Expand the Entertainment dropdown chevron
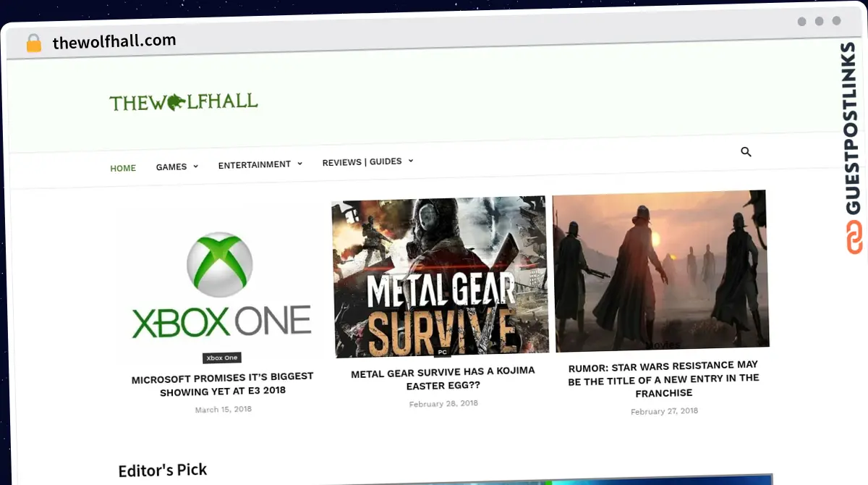The height and width of the screenshot is (485, 868). click(299, 164)
